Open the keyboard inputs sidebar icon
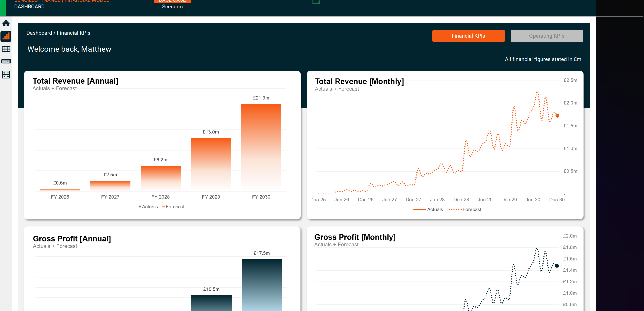Screen dimensions: 644x311 [6, 61]
